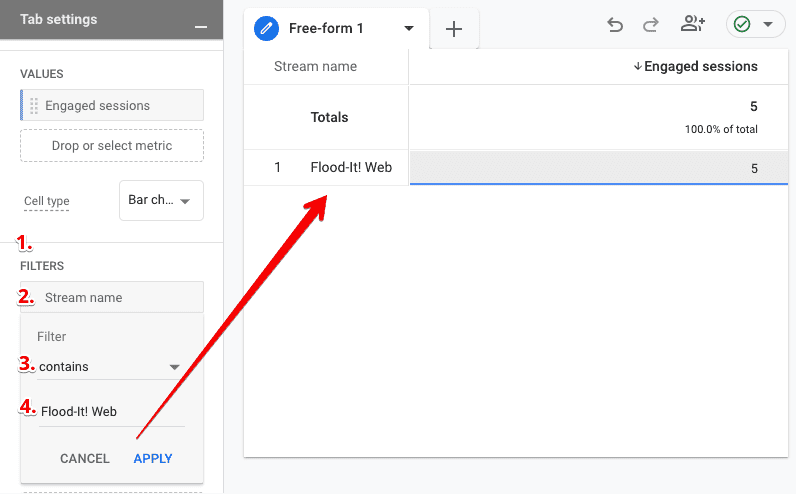Select the Free-form 1 tab
This screenshot has height=494, width=796.
point(326,29)
